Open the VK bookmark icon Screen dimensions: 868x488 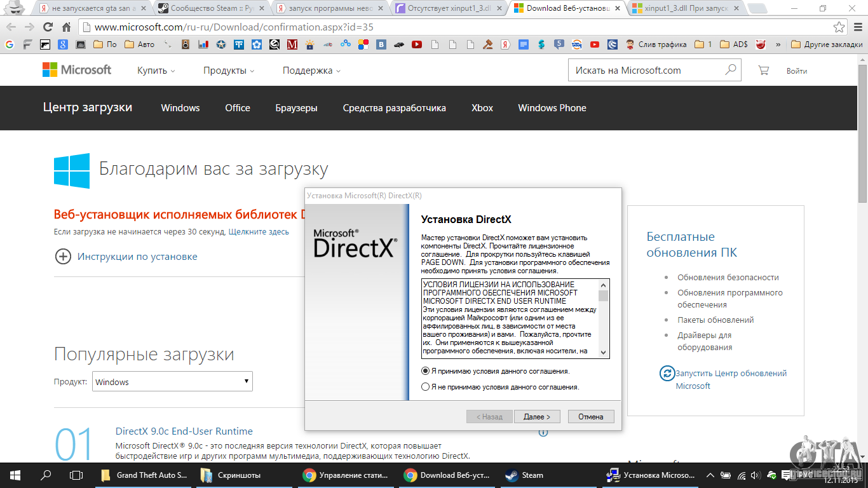[381, 44]
